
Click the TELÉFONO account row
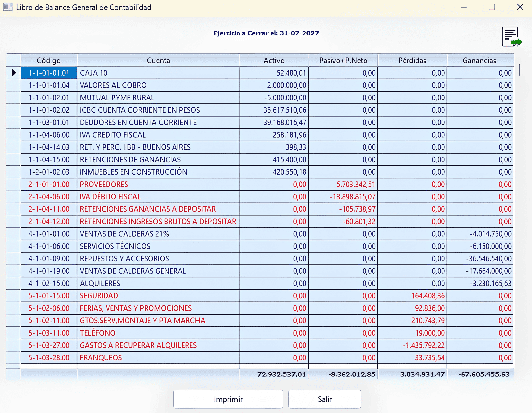pos(158,333)
